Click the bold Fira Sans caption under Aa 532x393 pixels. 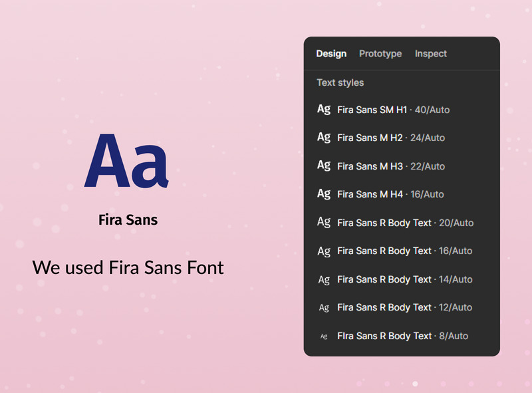(x=128, y=219)
